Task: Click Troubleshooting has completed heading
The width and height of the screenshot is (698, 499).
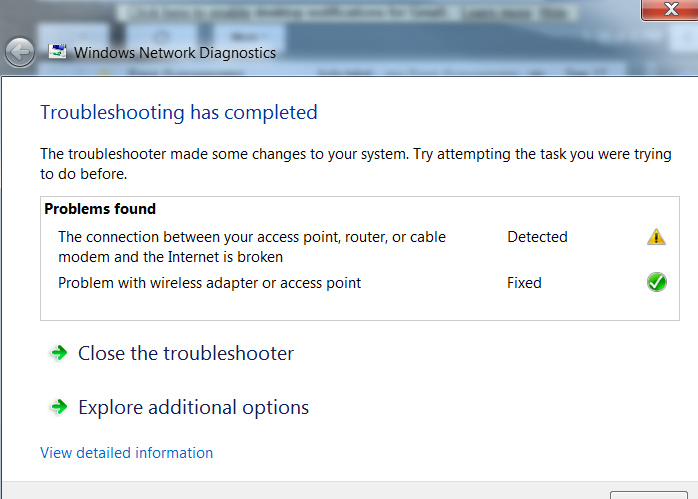Action: (x=179, y=112)
